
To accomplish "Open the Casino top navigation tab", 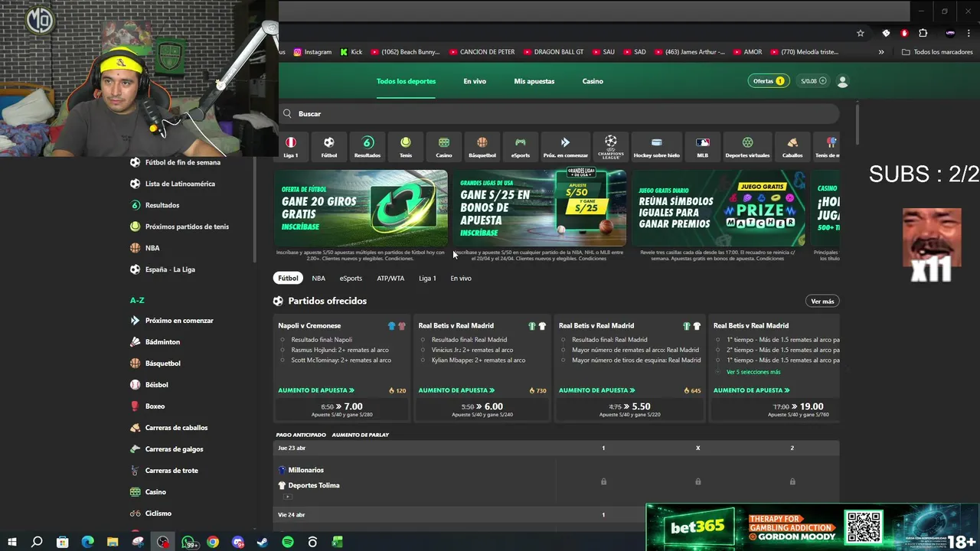I will click(x=593, y=81).
